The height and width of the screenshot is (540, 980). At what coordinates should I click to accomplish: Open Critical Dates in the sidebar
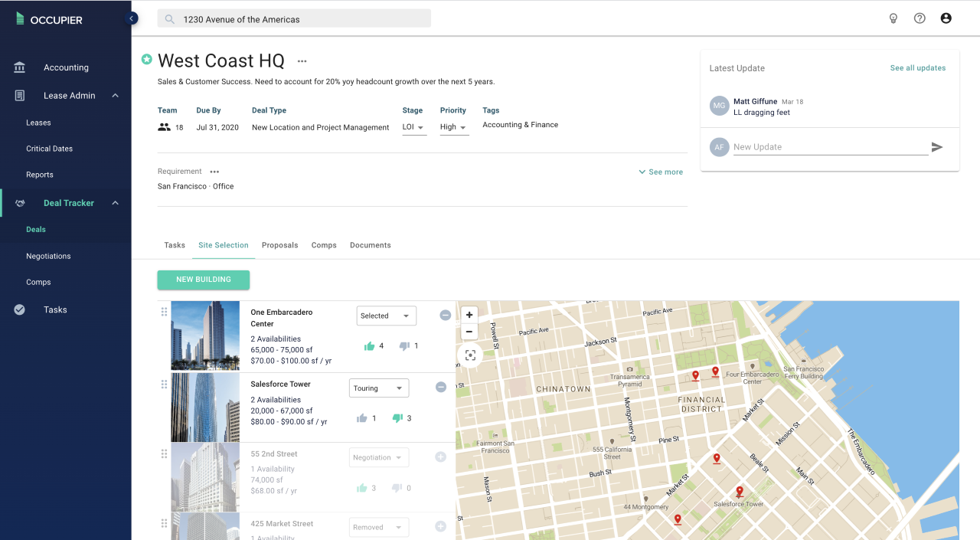pyautogui.click(x=49, y=149)
